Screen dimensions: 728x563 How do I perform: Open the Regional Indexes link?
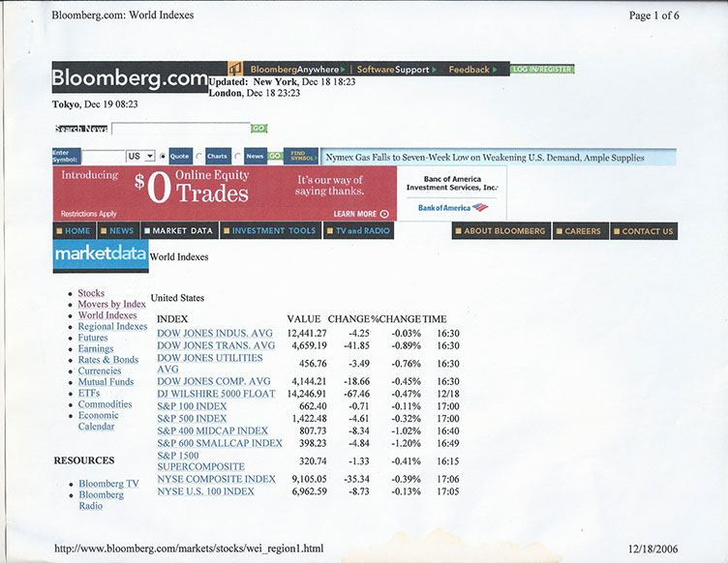point(112,327)
